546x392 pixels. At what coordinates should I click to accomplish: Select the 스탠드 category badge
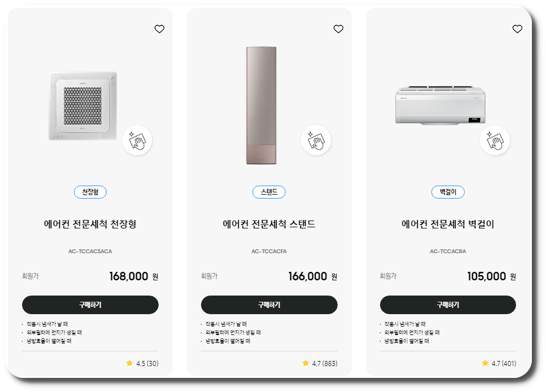269,192
